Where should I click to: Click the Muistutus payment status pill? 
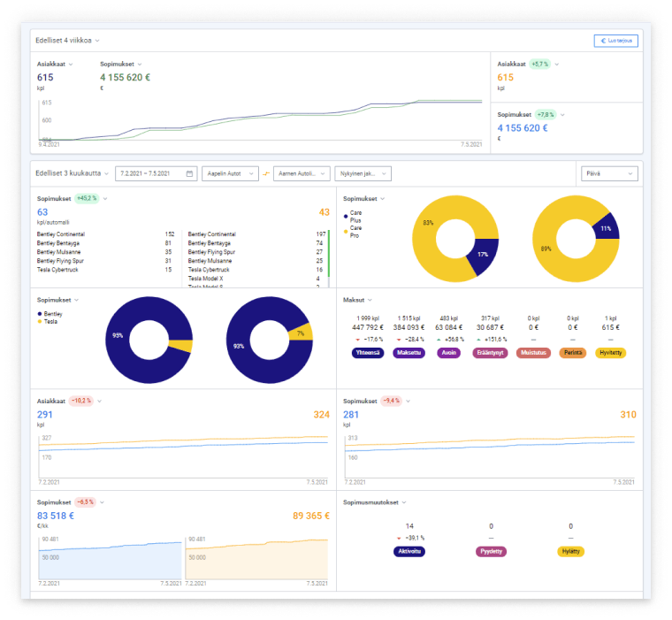[x=533, y=353]
